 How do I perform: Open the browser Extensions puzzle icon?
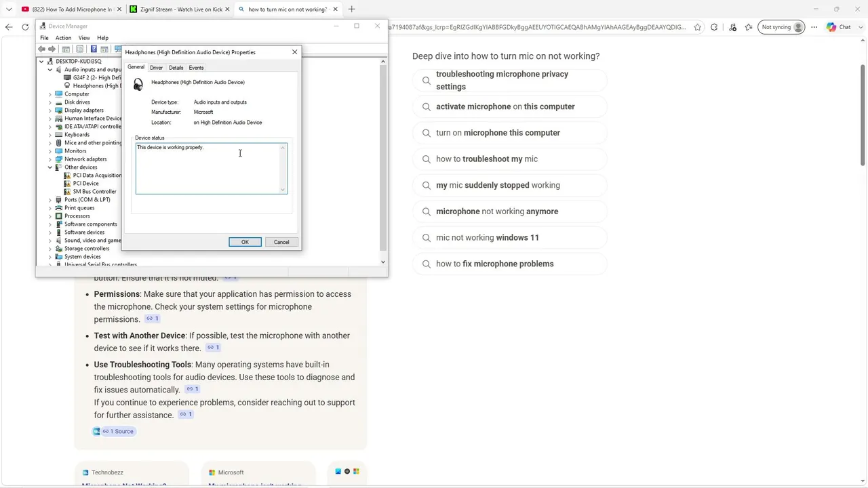[714, 27]
